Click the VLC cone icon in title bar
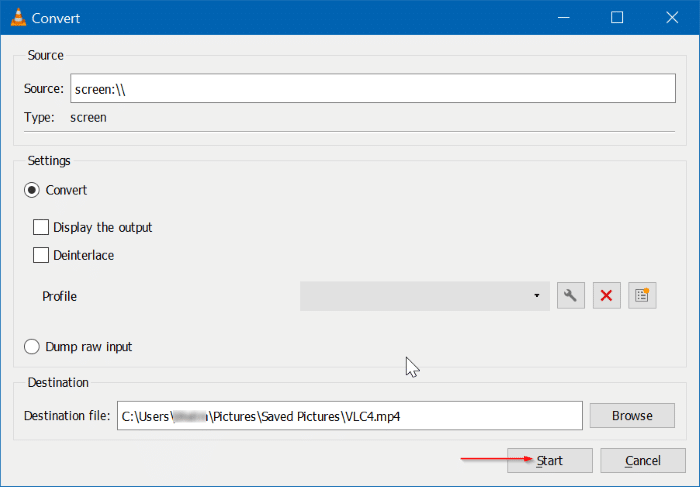The width and height of the screenshot is (700, 487). 18,18
